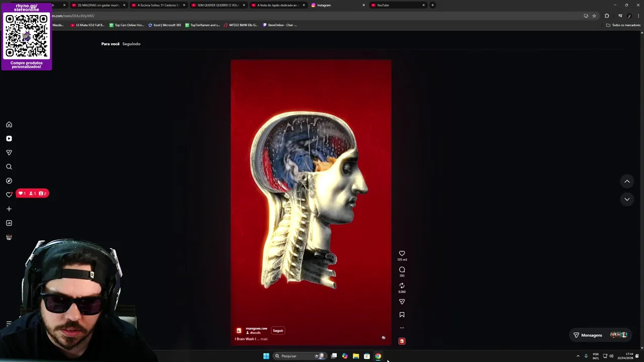Open Todos os marcadores folder

623,25
